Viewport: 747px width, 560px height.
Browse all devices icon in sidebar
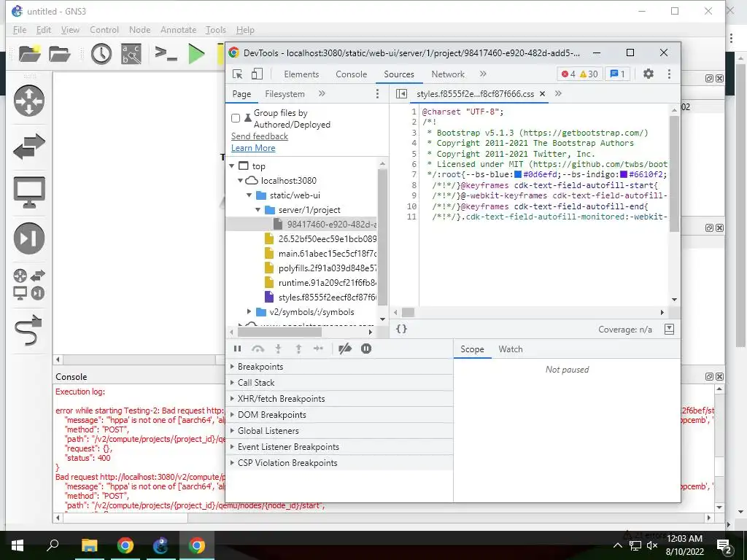pyautogui.click(x=29, y=284)
